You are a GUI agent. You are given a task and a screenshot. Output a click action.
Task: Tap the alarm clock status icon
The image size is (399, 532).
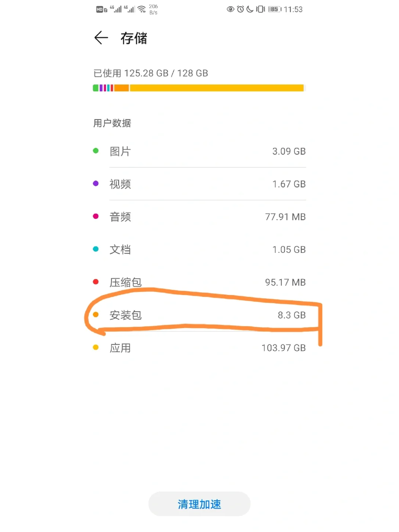[x=241, y=9]
